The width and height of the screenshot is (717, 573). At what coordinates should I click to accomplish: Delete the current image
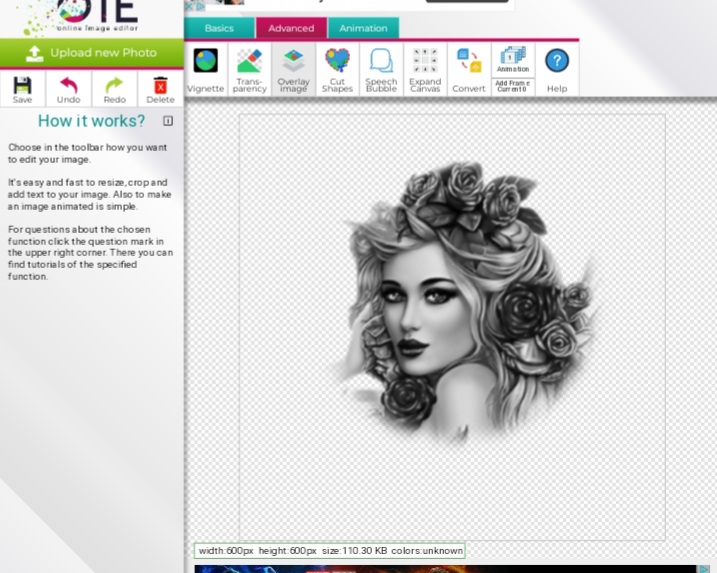click(x=160, y=88)
